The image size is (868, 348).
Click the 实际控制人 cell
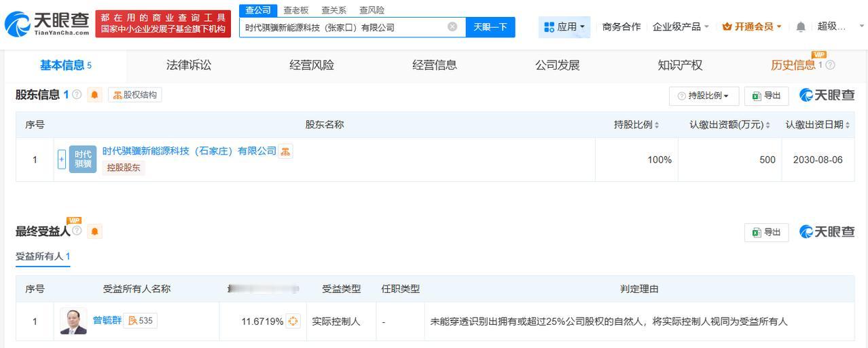tap(341, 321)
